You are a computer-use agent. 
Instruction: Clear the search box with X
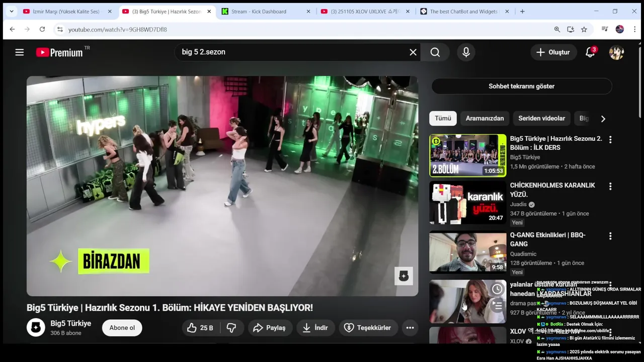pyautogui.click(x=413, y=52)
